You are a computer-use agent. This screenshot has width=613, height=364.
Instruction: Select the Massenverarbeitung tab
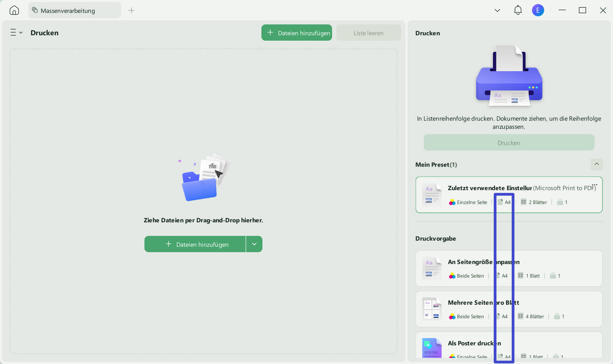75,11
